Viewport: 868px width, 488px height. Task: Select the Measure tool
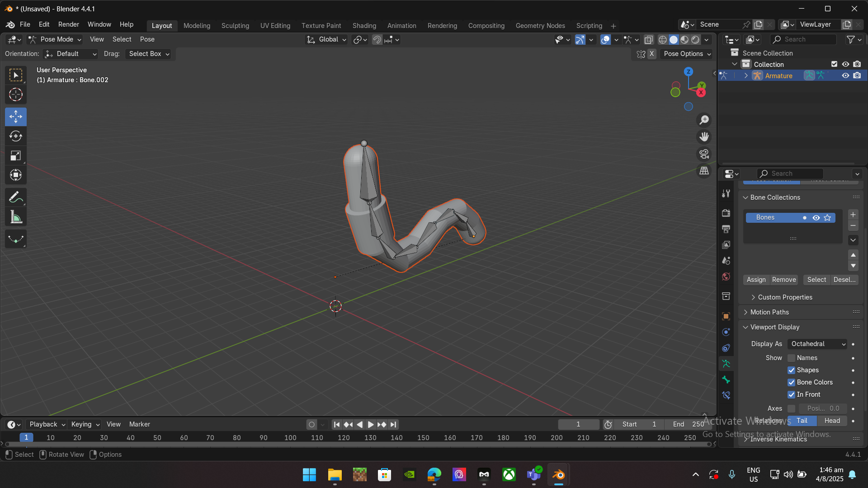(16, 217)
